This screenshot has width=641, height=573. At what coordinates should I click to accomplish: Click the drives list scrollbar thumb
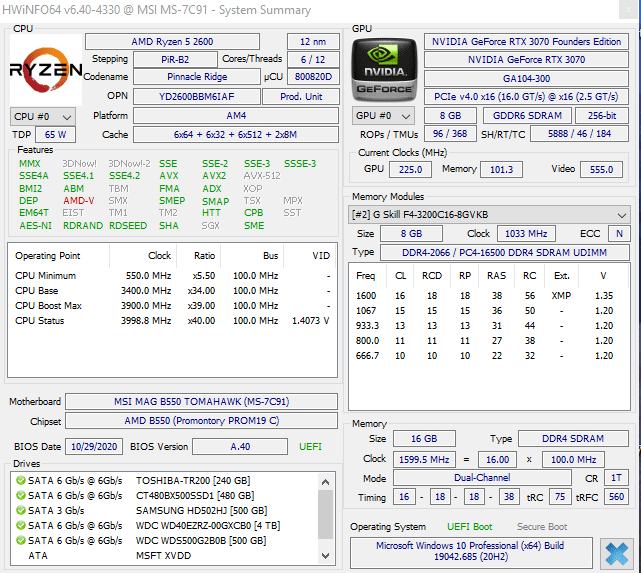tap(325, 515)
